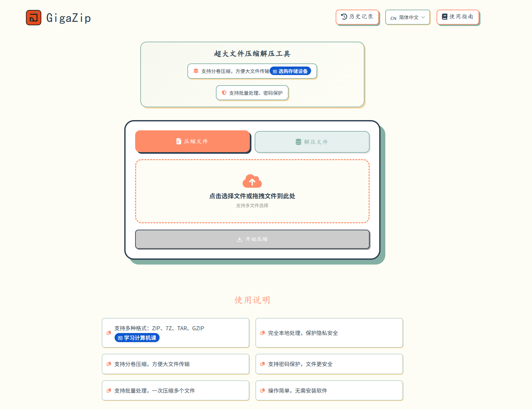
Task: Open the 简体中文 language dropdown
Action: 407,17
